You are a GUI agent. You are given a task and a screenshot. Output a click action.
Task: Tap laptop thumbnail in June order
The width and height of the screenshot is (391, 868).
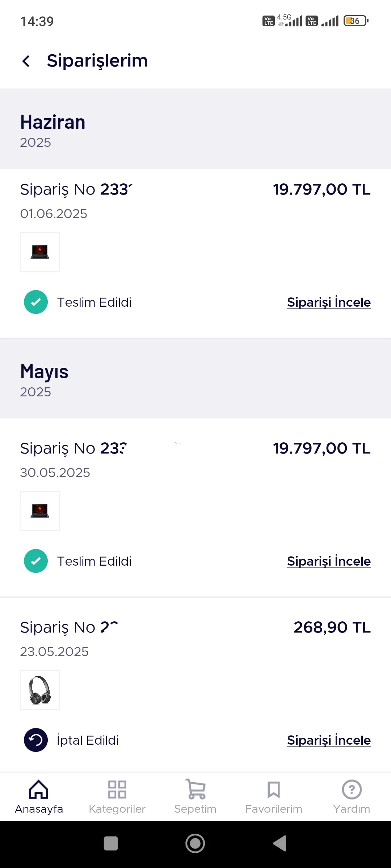pyautogui.click(x=40, y=252)
